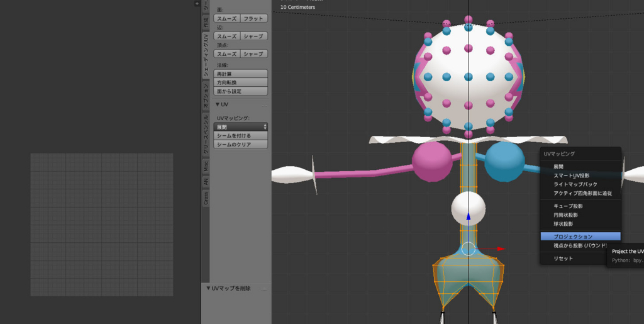Open the UVマッピング dropdown showing 展開

(x=241, y=127)
